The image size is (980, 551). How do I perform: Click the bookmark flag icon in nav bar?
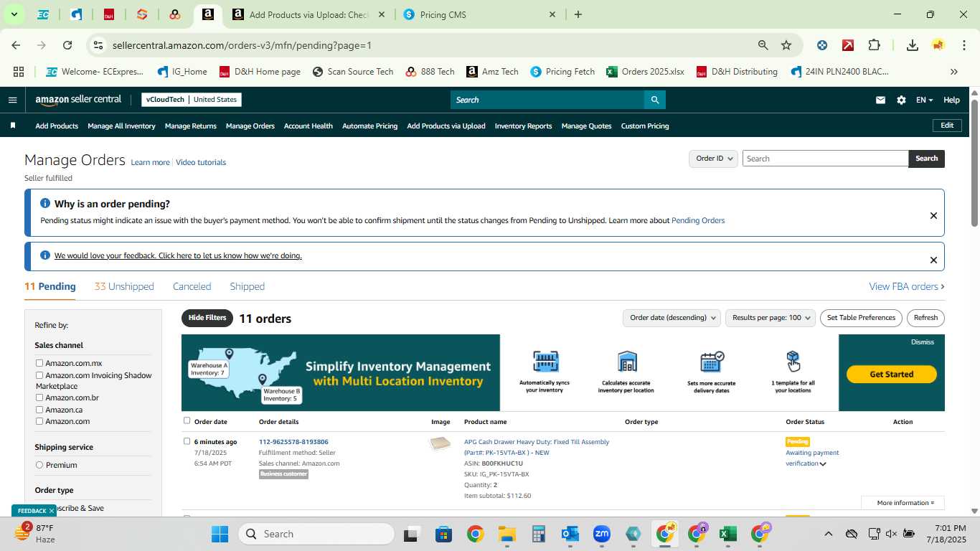13,126
